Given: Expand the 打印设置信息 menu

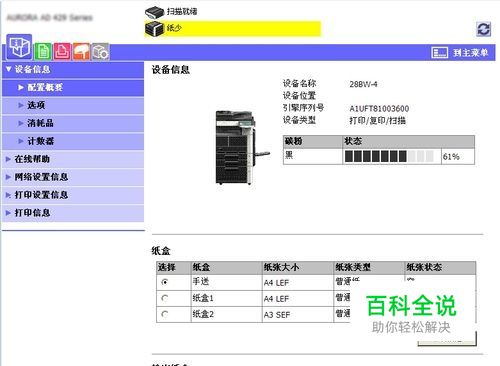Looking at the screenshot, I should click(73, 195).
